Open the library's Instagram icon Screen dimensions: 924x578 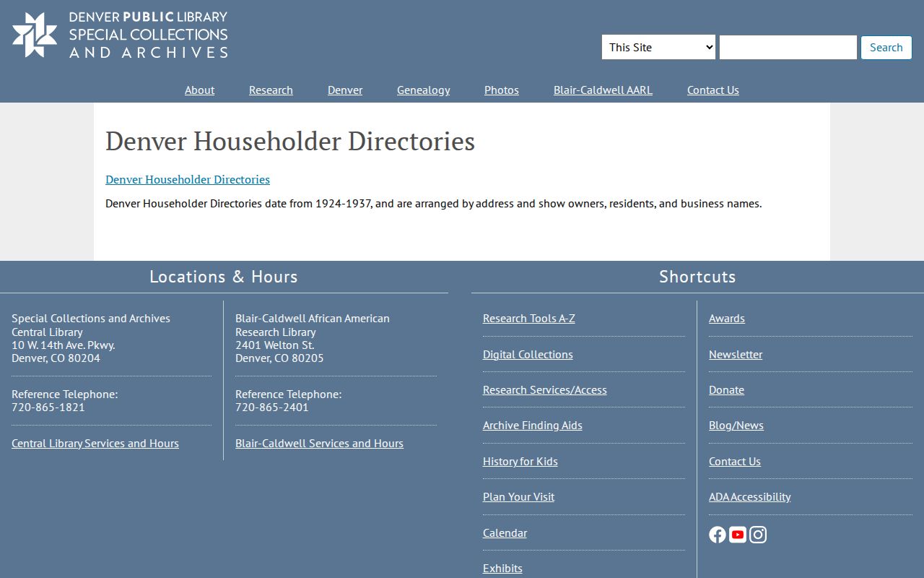[x=758, y=535]
